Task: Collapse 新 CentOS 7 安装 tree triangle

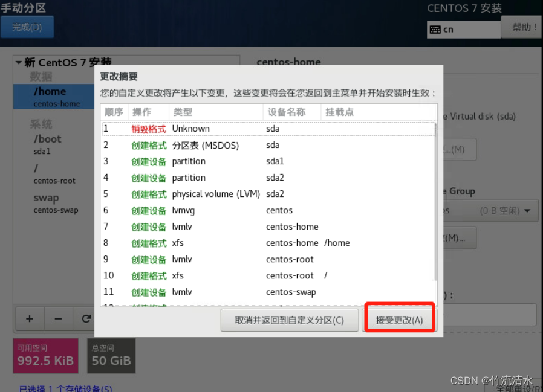Action: click(18, 63)
